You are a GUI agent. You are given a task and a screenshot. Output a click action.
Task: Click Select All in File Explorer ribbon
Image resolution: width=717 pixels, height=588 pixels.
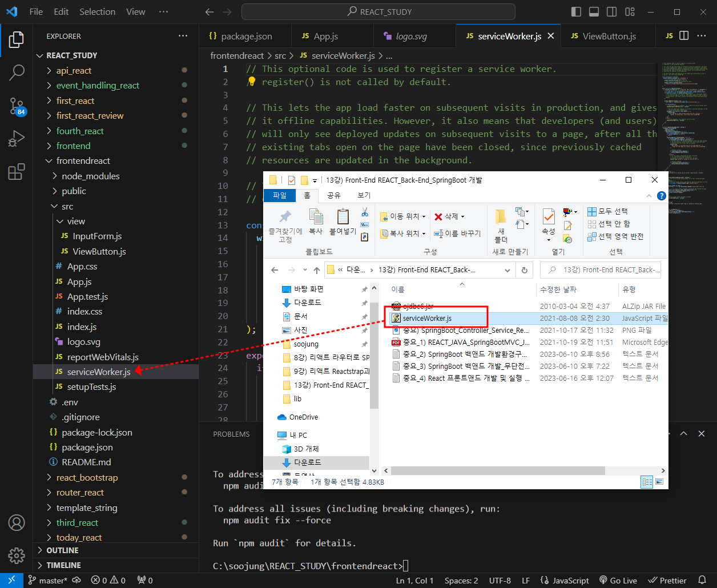click(x=607, y=211)
